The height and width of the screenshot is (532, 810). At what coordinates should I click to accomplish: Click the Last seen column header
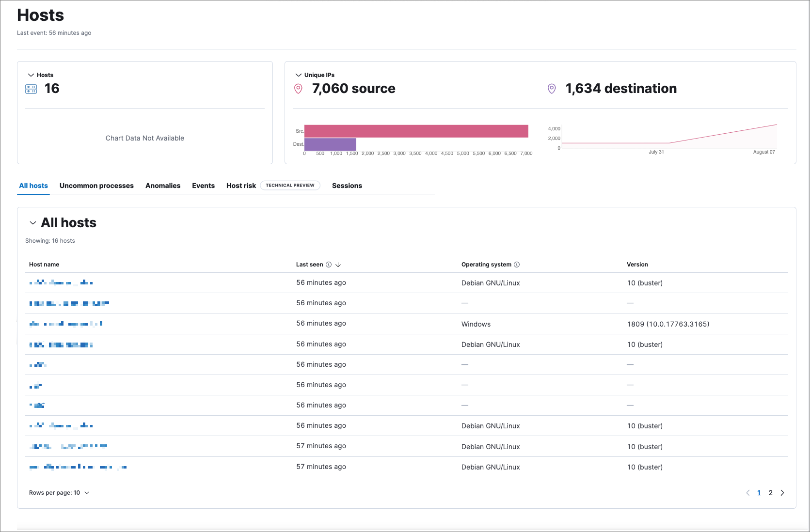[310, 265]
